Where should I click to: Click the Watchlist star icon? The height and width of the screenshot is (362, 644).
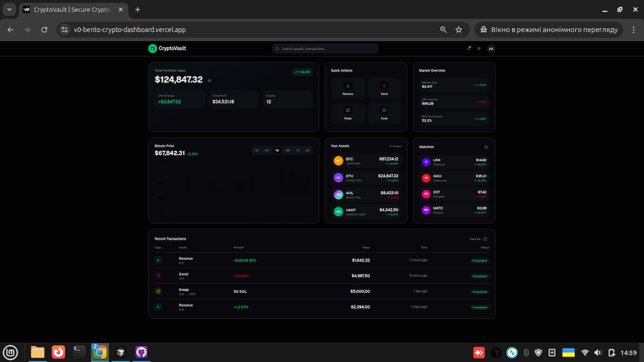click(x=486, y=147)
